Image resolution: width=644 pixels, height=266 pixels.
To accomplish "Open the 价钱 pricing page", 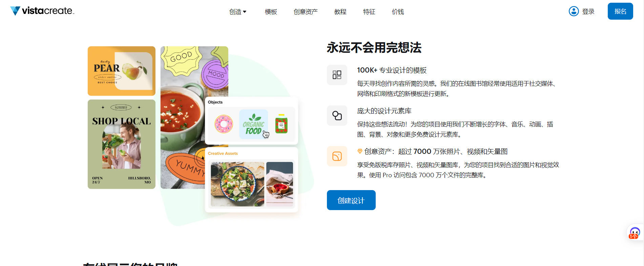I will click(x=398, y=12).
